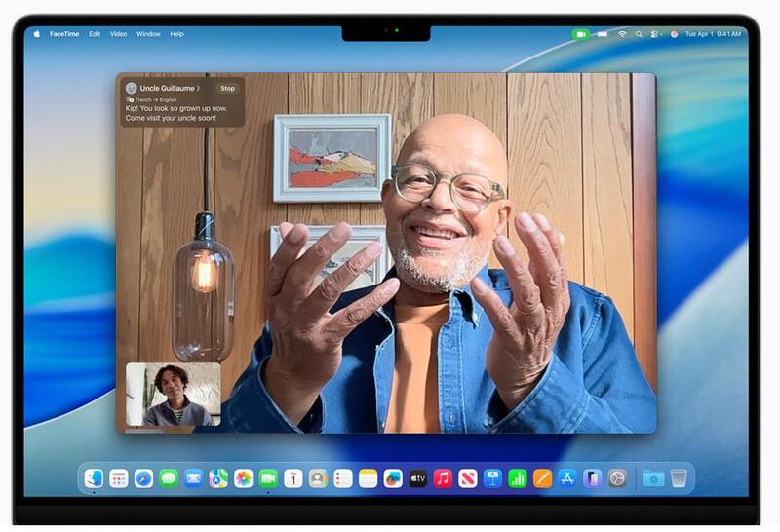Click Uncle Guillaume's contact avatar
The height and width of the screenshot is (532, 780).
click(x=131, y=88)
